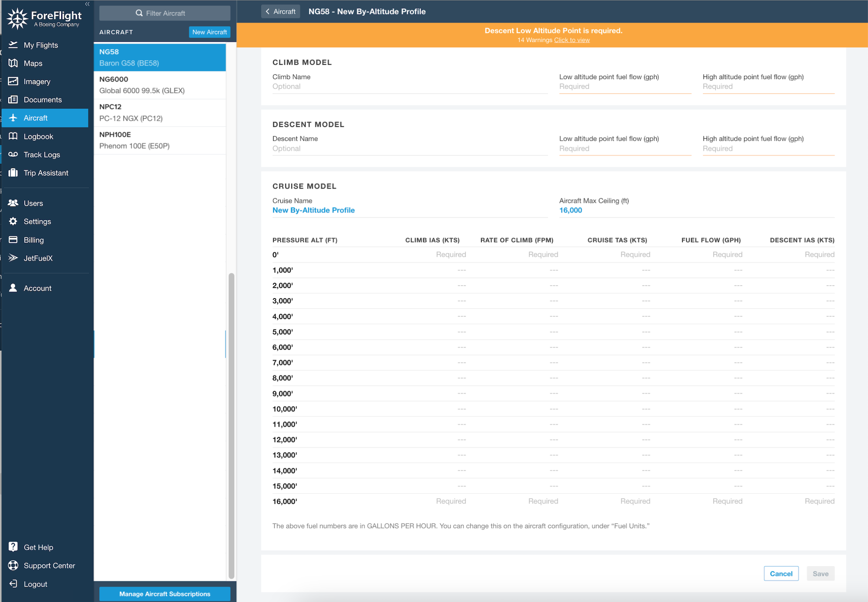This screenshot has width=868, height=602.
Task: Click Descent low altitude fuel flow field
Action: coord(625,149)
